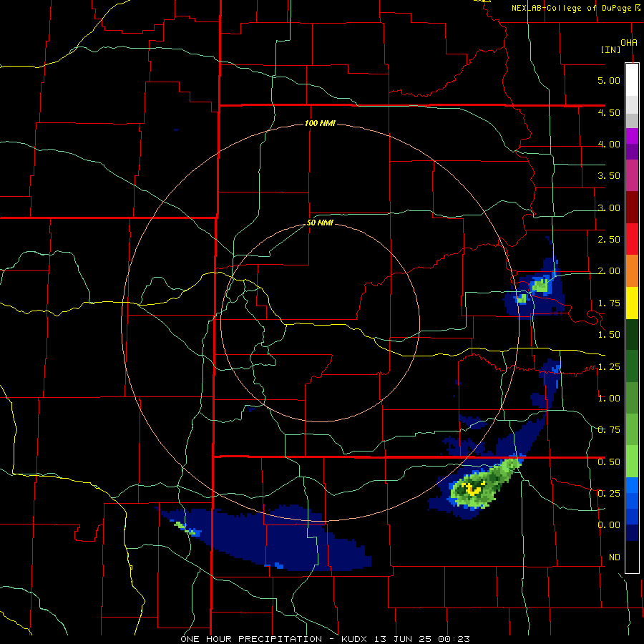Select the 4.00 legend value
The height and width of the screenshot is (644, 644).
point(609,144)
